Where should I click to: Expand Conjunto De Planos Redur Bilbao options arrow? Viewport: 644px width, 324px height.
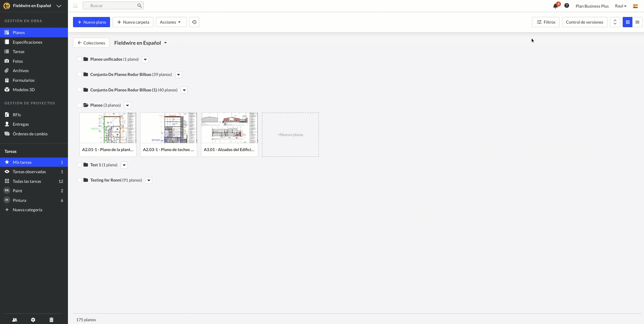click(178, 75)
